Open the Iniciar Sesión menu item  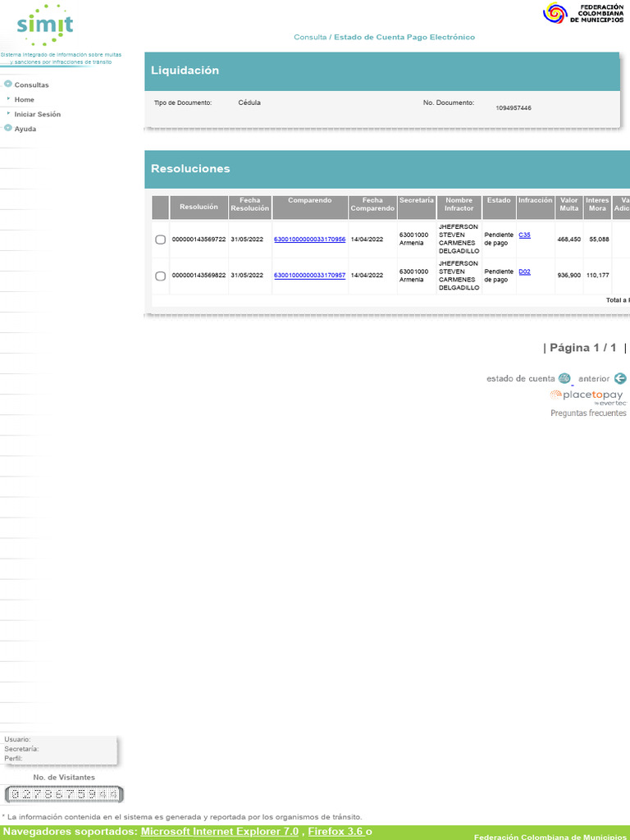pyautogui.click(x=38, y=114)
